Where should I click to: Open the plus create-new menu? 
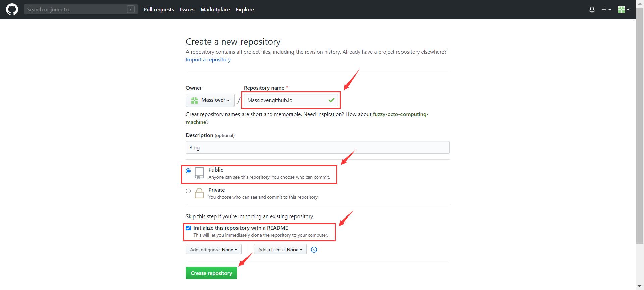point(606,10)
